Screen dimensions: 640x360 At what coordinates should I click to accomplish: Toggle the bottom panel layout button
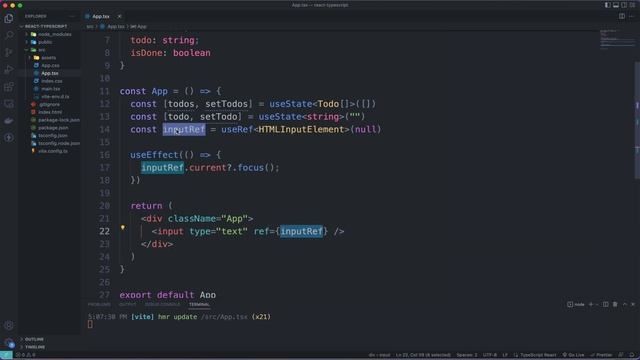point(616,5)
